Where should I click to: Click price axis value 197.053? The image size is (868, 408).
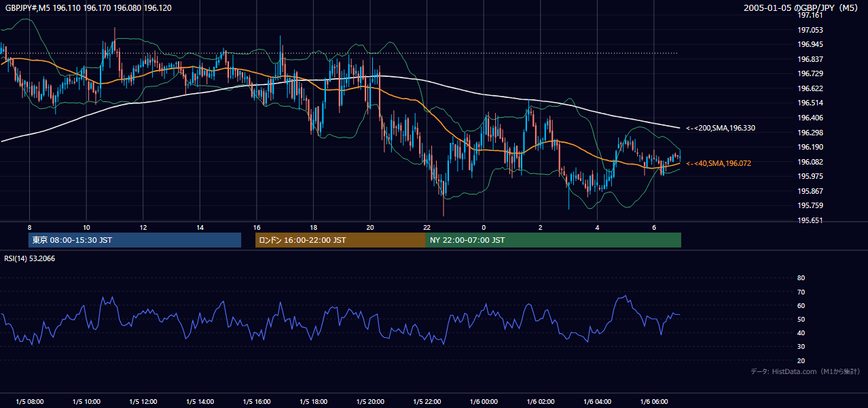[810, 30]
